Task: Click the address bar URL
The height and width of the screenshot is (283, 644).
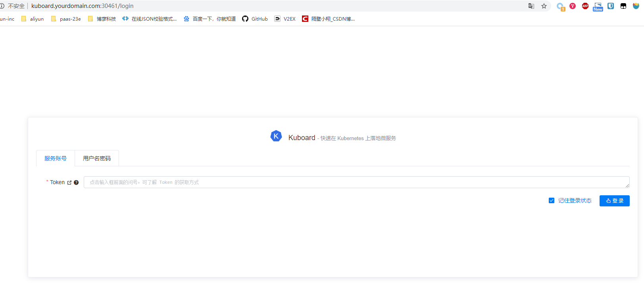Action: point(83,6)
